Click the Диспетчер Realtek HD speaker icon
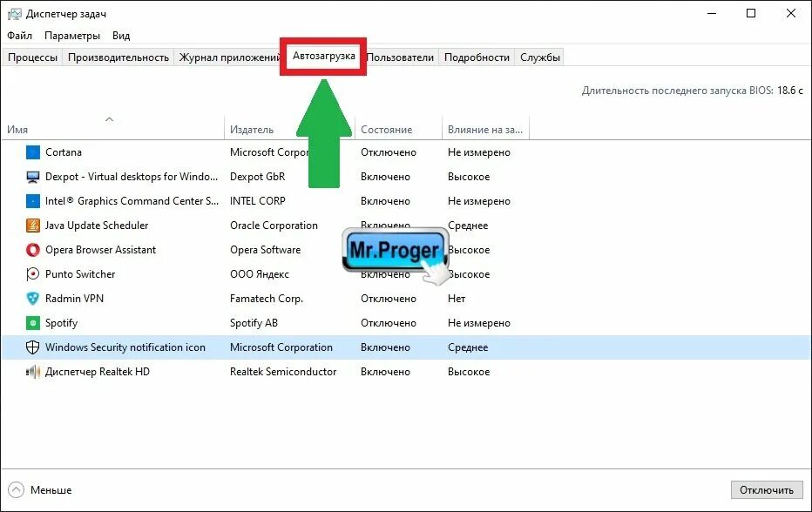 (32, 372)
